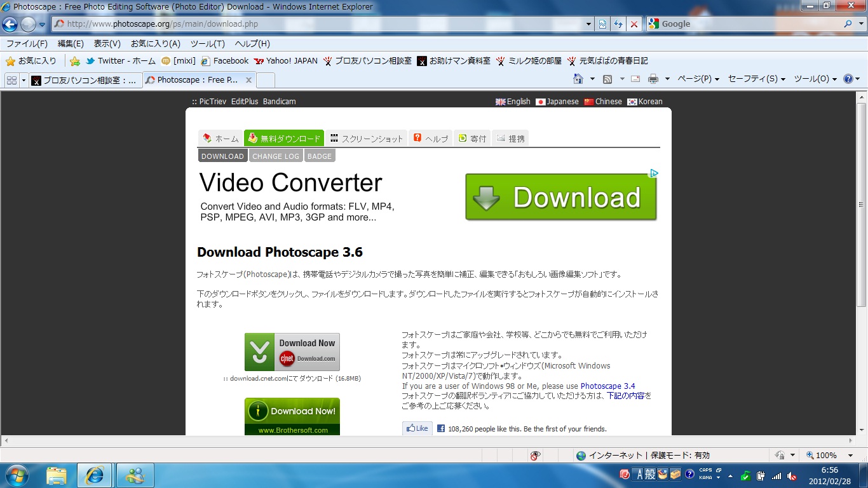This screenshot has width=868, height=488.
Task: Expand Print options dropdown arrow
Action: 667,79
